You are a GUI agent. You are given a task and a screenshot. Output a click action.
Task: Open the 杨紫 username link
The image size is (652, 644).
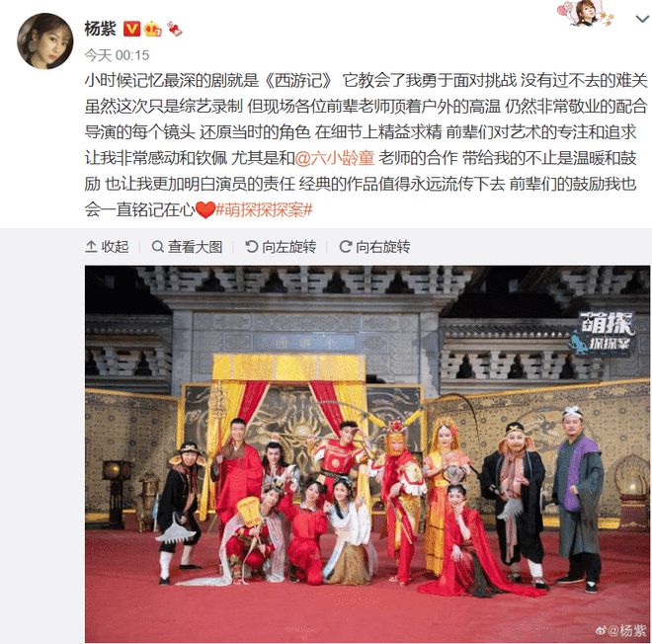coord(100,29)
